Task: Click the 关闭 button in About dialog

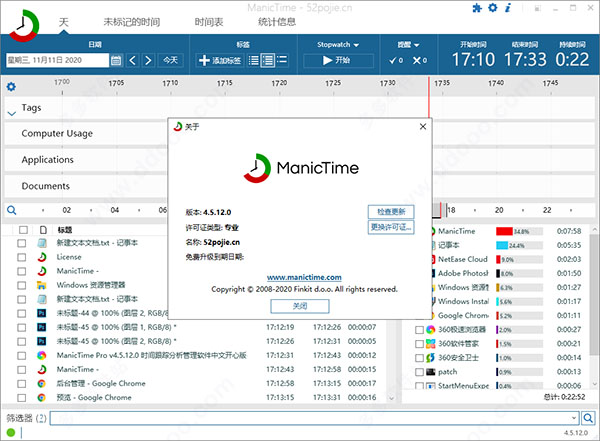Action: [x=300, y=306]
